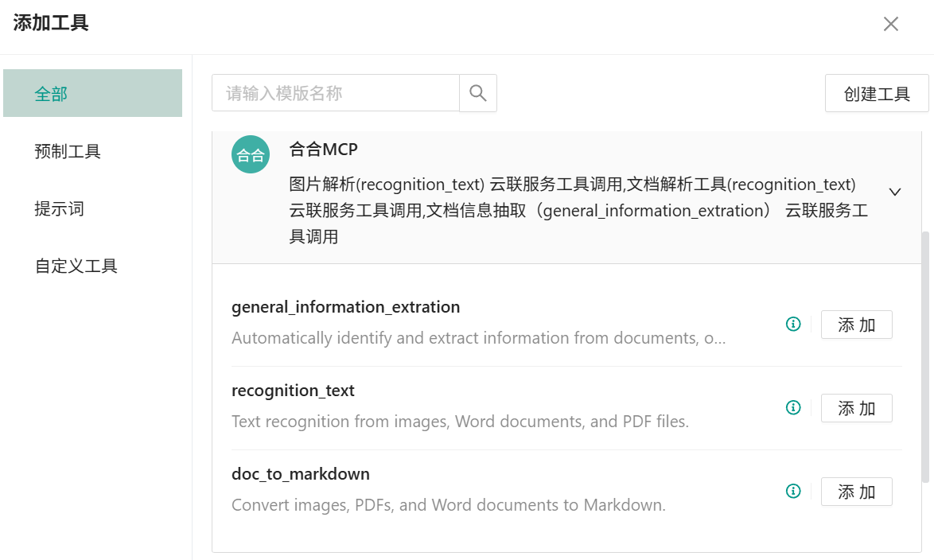This screenshot has width=934, height=560.
Task: Open the 提示词 category
Action: (60, 208)
